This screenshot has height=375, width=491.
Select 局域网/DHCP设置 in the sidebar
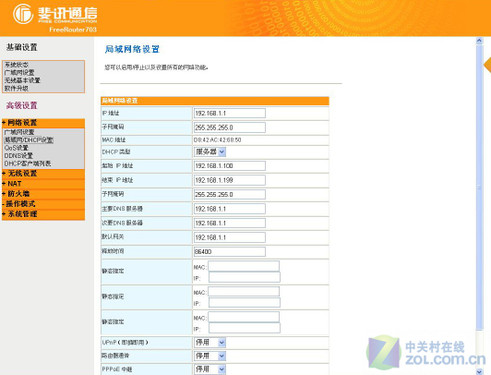pyautogui.click(x=29, y=140)
